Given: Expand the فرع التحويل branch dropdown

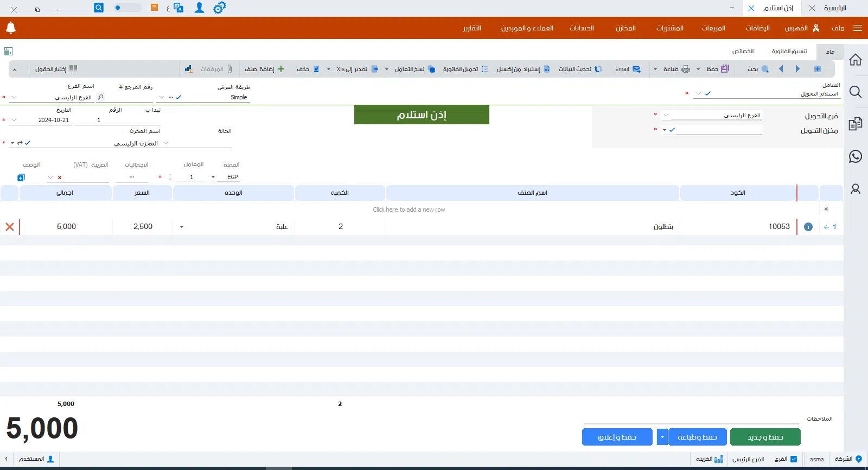Looking at the screenshot, I should (x=666, y=115).
